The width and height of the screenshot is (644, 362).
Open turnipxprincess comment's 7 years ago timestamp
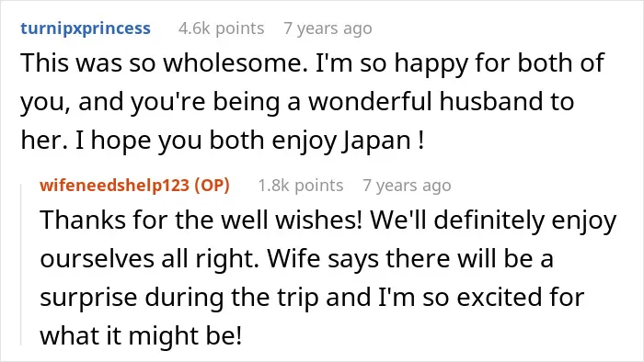(x=328, y=28)
